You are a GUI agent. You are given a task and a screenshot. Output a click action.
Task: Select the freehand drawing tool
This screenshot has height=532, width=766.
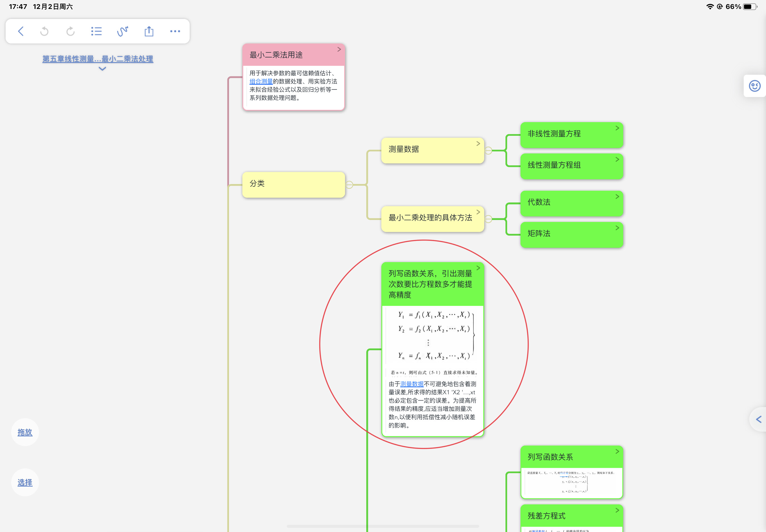click(x=122, y=31)
